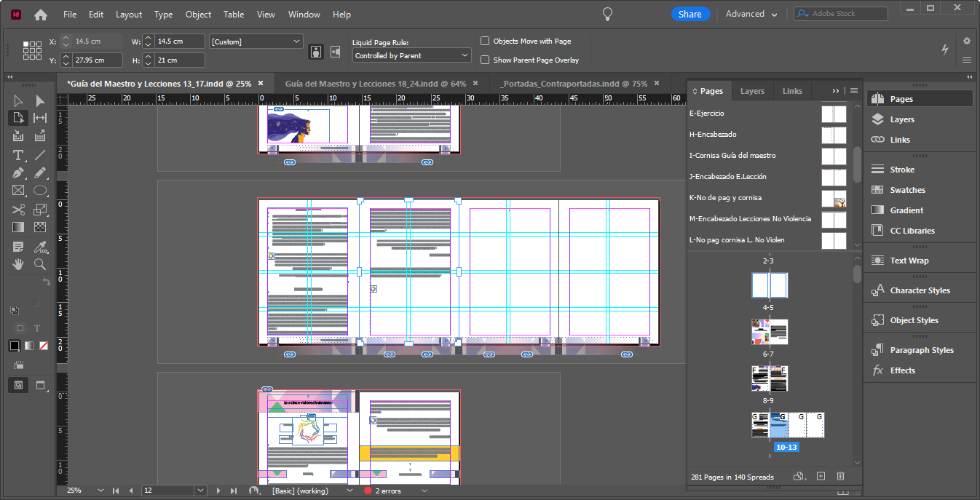Switch to the Layers tab
Image resolution: width=980 pixels, height=500 pixels.
[x=752, y=90]
